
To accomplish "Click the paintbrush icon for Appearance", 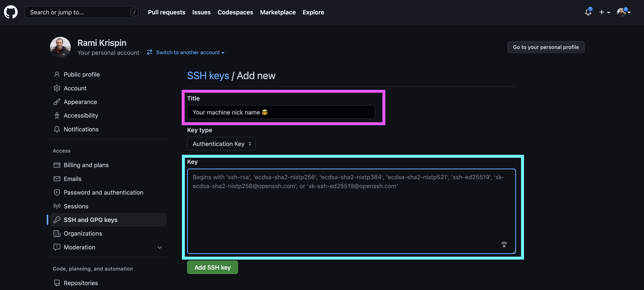I will tap(57, 102).
